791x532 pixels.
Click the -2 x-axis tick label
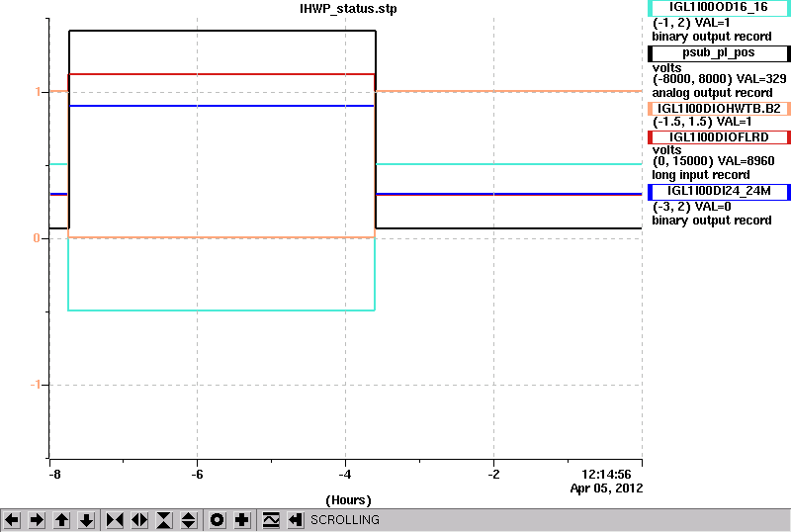[x=493, y=475]
